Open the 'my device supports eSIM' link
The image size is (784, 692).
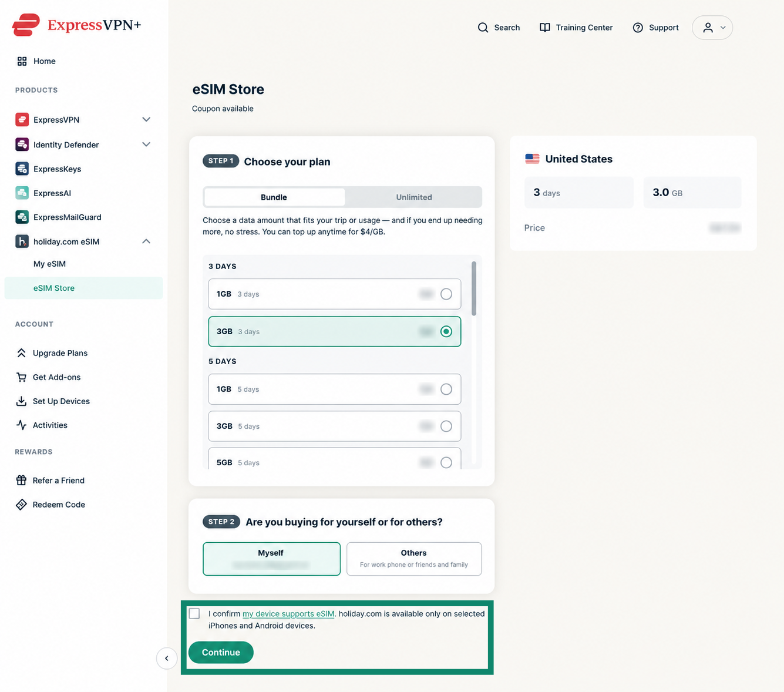tap(288, 614)
